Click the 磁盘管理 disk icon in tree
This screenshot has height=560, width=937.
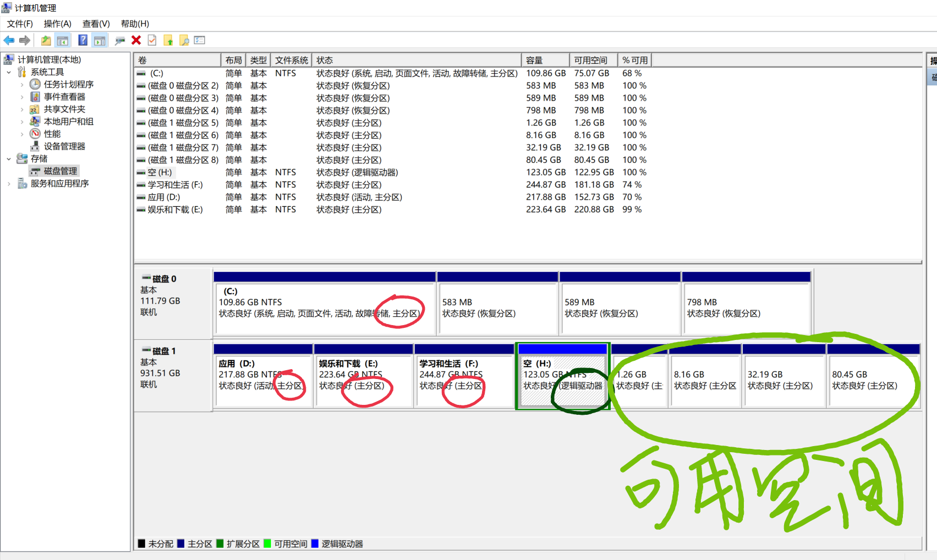[35, 171]
